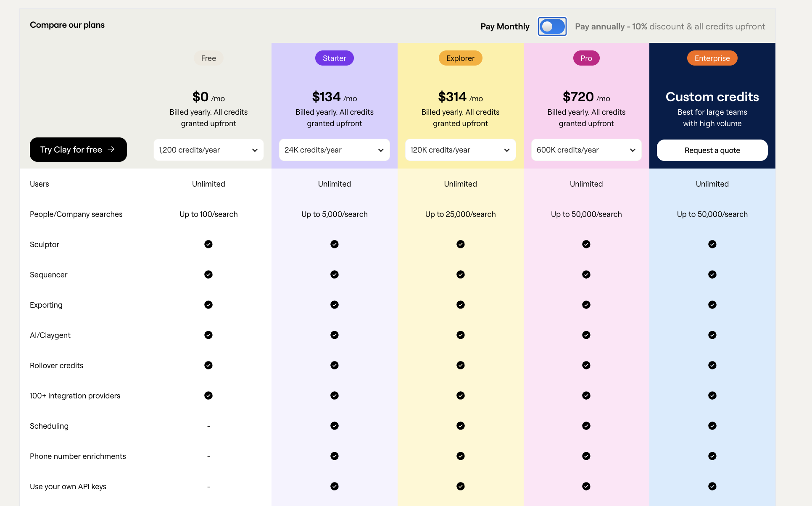Click the 100+ integration providers checkmark under Explorer
This screenshot has height=506, width=812.
pyautogui.click(x=461, y=395)
